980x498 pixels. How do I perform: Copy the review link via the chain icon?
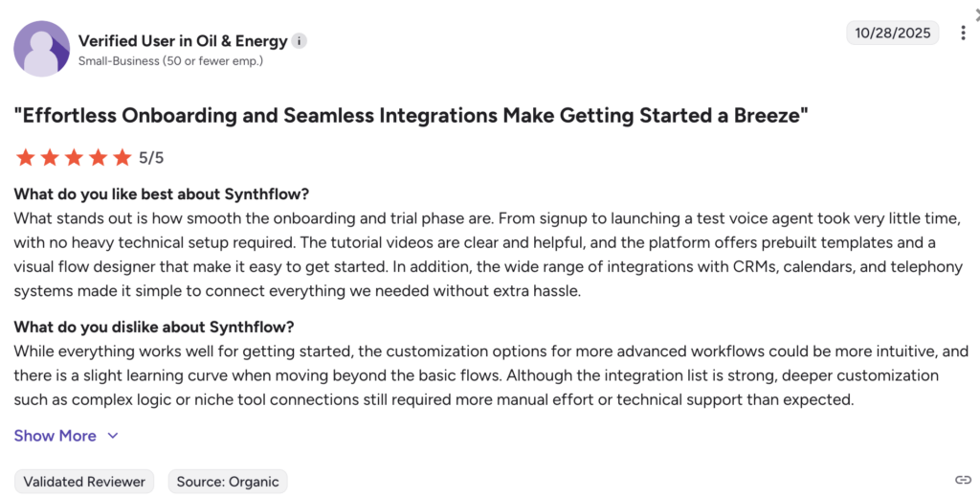963,480
